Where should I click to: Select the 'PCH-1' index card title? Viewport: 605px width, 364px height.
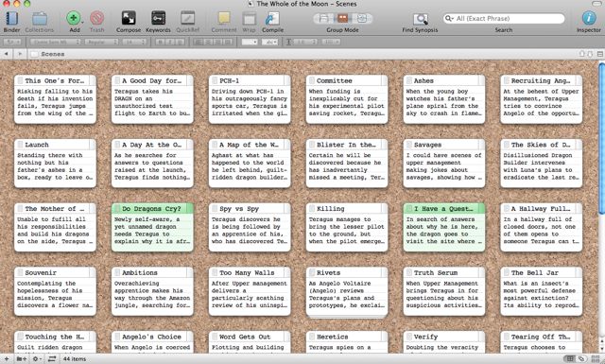229,80
